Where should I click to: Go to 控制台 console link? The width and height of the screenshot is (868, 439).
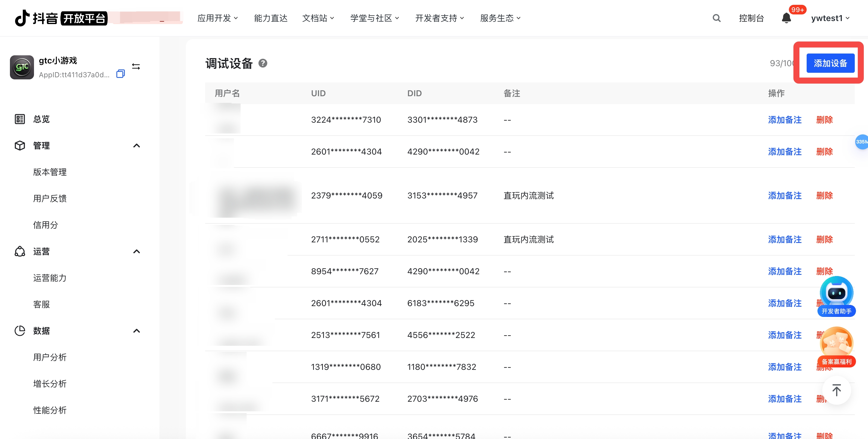[751, 18]
